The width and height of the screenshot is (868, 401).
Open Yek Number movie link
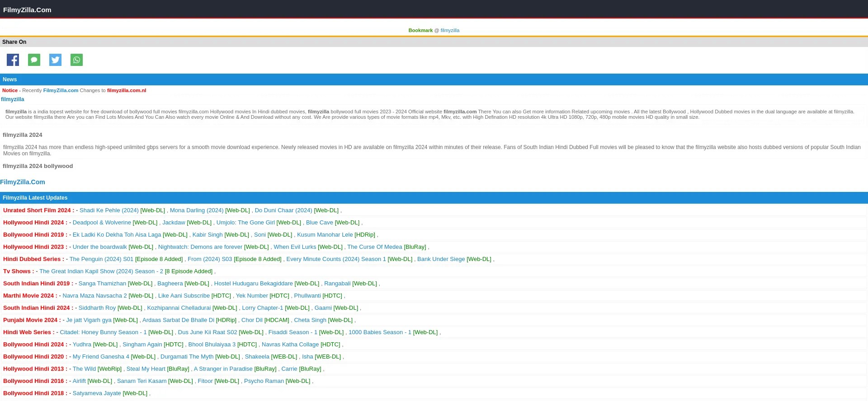(x=252, y=296)
